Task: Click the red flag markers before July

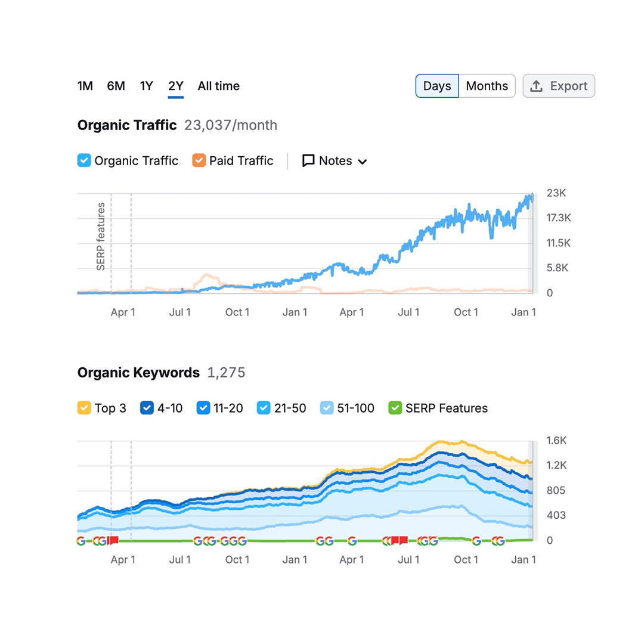Action: (x=399, y=541)
